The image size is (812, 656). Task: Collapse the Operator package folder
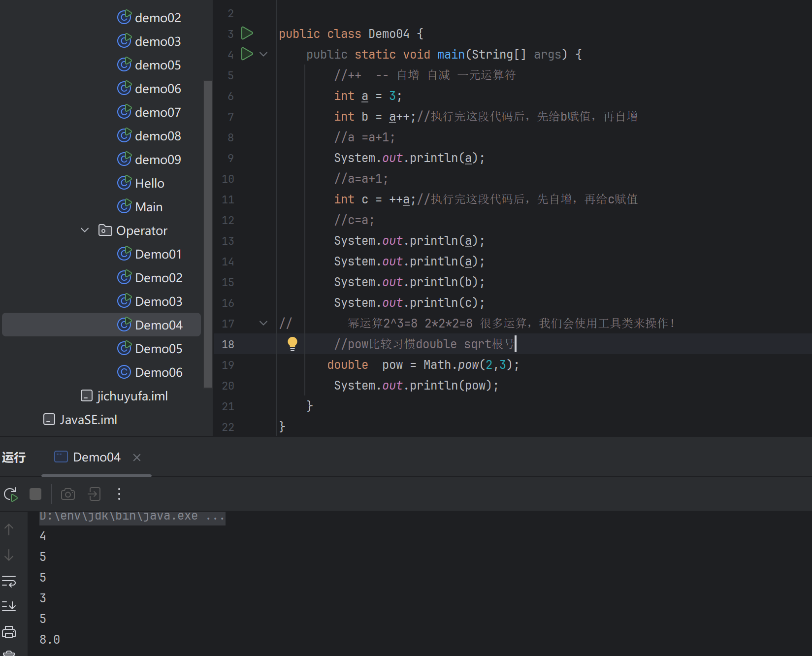[x=85, y=230]
